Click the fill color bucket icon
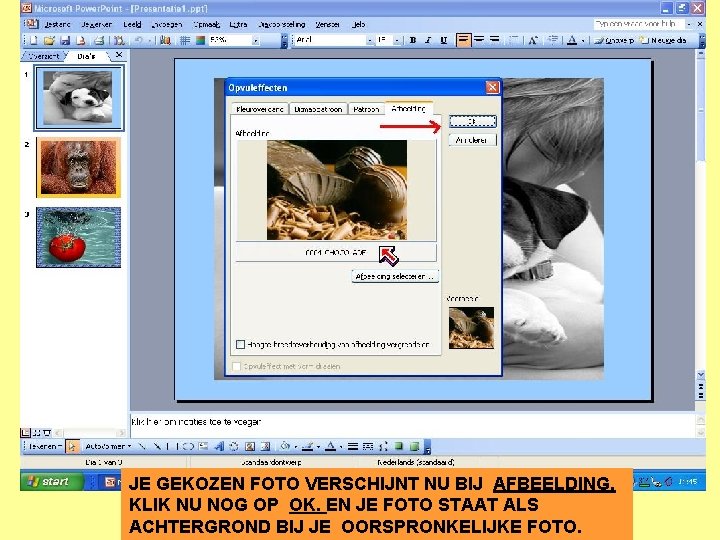This screenshot has width=720, height=540. pyautogui.click(x=285, y=446)
